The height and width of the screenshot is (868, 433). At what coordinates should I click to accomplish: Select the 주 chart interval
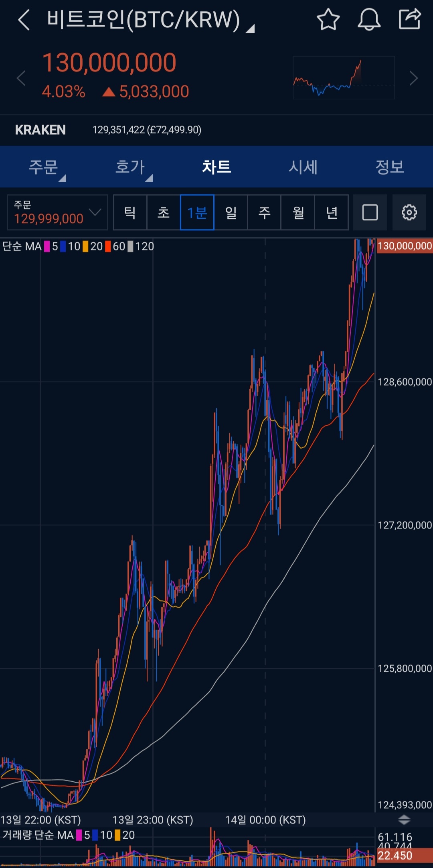pyautogui.click(x=264, y=212)
